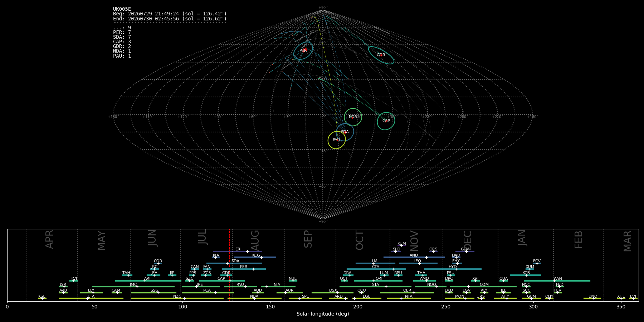Screen dimensions: 644x322
Task: Click the COM shower bar in timeline
Action: pyautogui.click(x=483, y=287)
